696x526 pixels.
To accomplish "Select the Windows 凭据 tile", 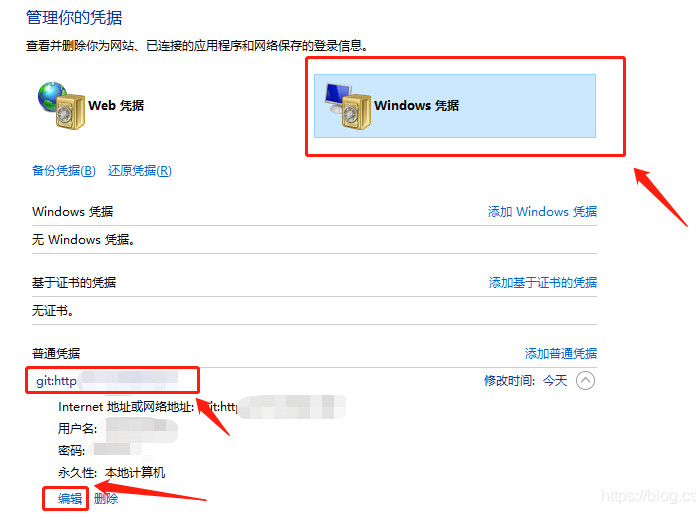I will coord(455,106).
